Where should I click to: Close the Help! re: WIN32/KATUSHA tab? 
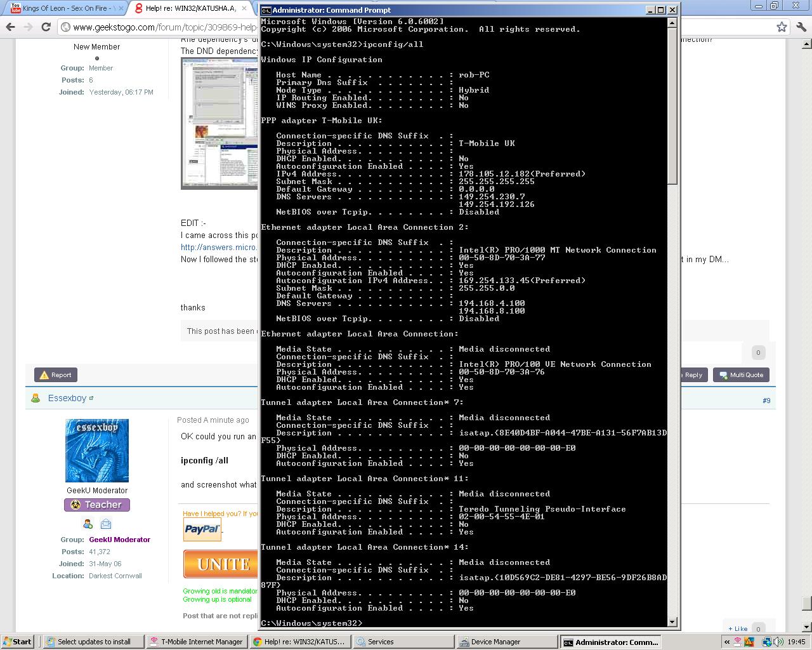tap(244, 8)
